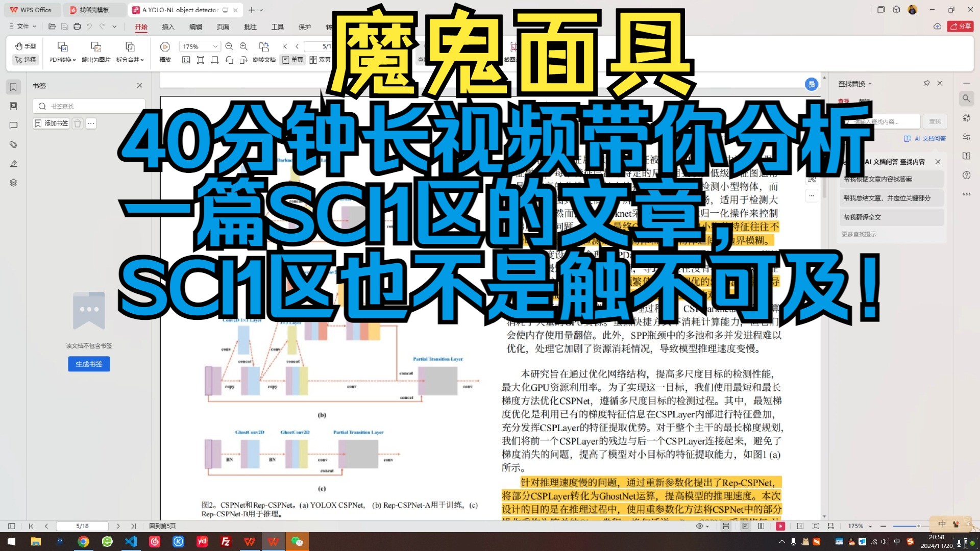Activate the Select (选择) cursor tool

pyautogui.click(x=25, y=60)
